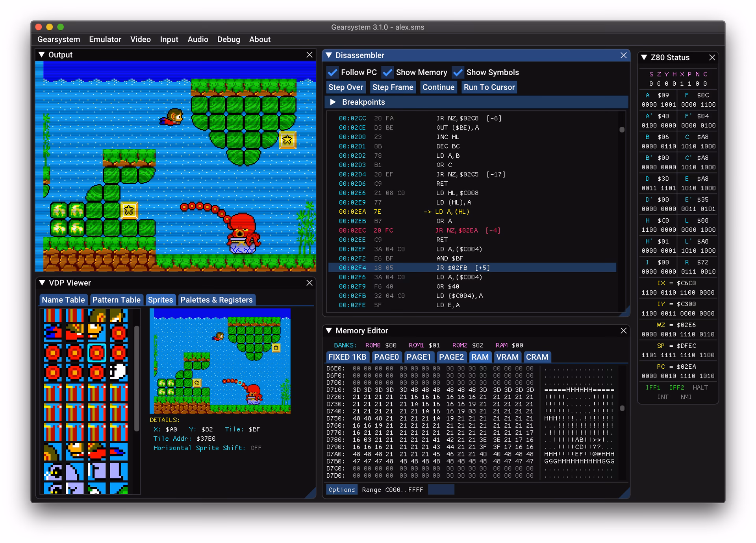This screenshot has height=543, width=756.
Task: Click the OR $40 instruction line
Action: tap(472, 286)
